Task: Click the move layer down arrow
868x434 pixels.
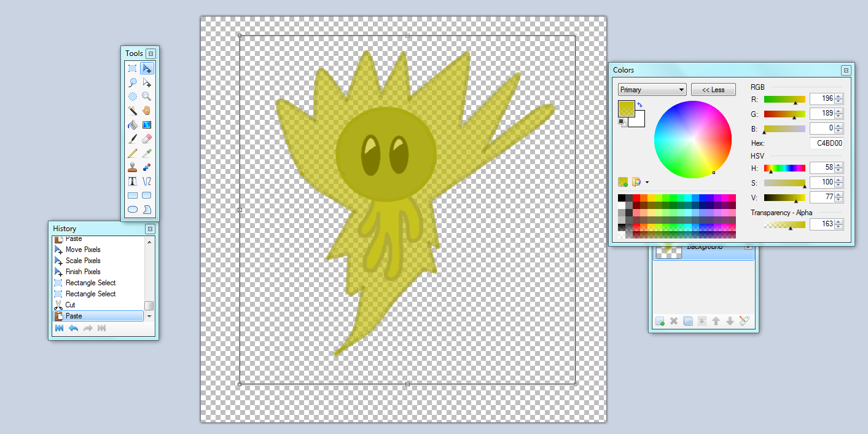Action: 730,321
